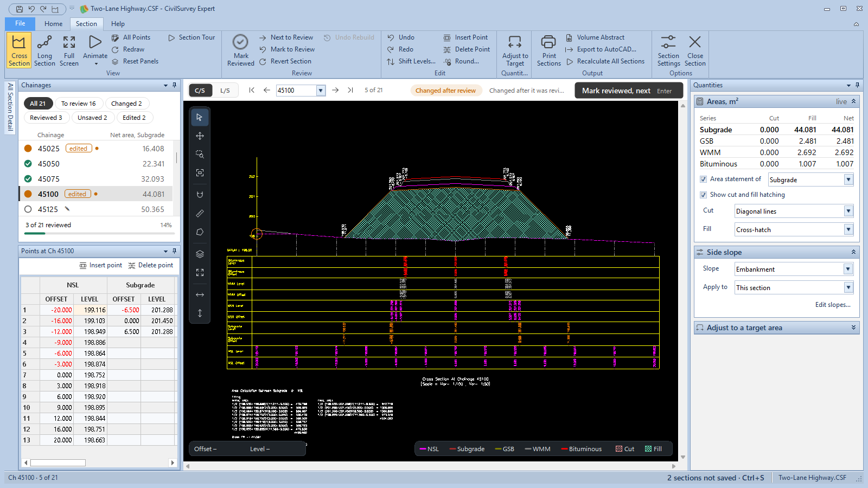
Task: Select the pointer tool in canvas toolbar
Action: click(x=200, y=117)
